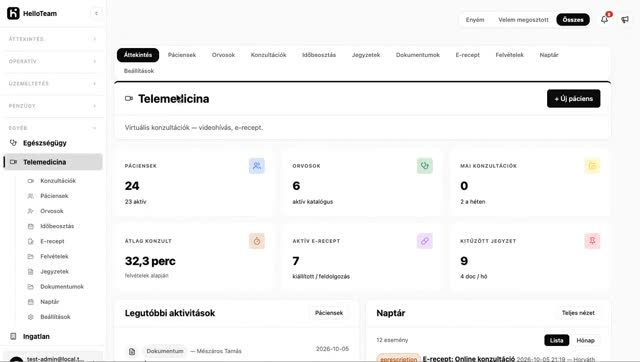The width and height of the screenshot is (640, 362).
Task: Click the Ingatlan building icon
Action: click(13, 336)
